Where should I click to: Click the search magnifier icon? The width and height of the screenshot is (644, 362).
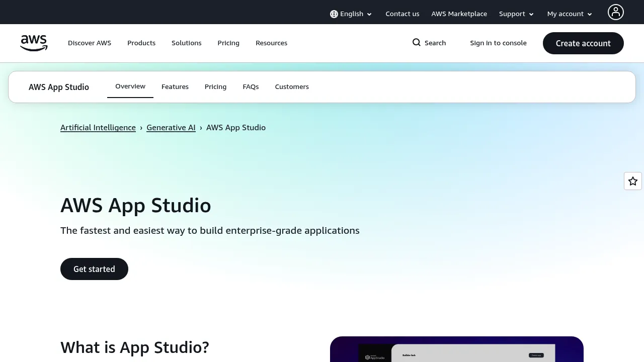pos(417,42)
